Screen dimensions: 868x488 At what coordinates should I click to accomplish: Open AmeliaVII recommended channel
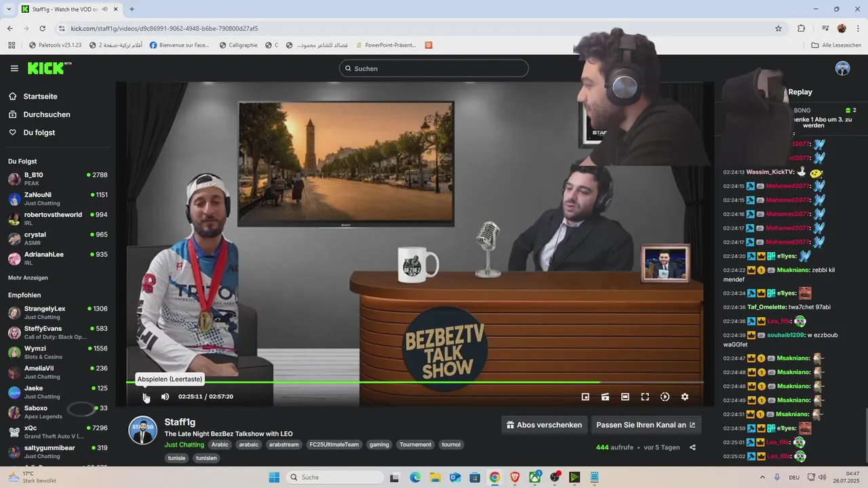click(58, 372)
